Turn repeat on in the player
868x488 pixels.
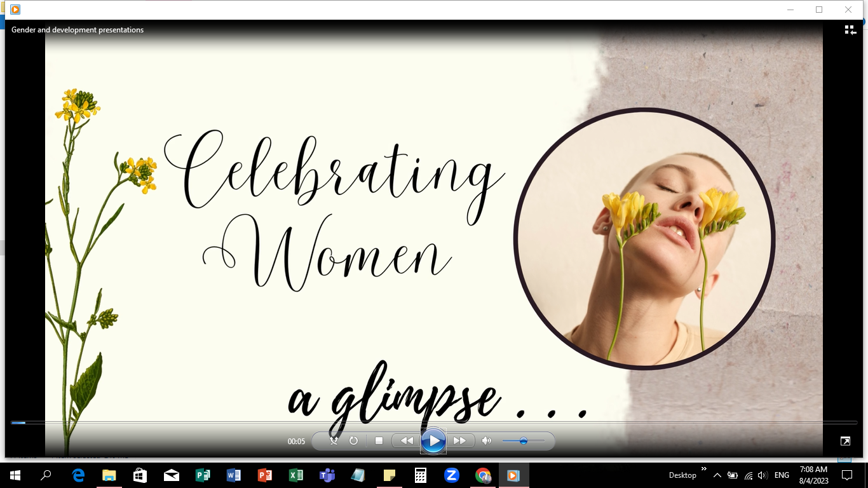click(x=353, y=440)
